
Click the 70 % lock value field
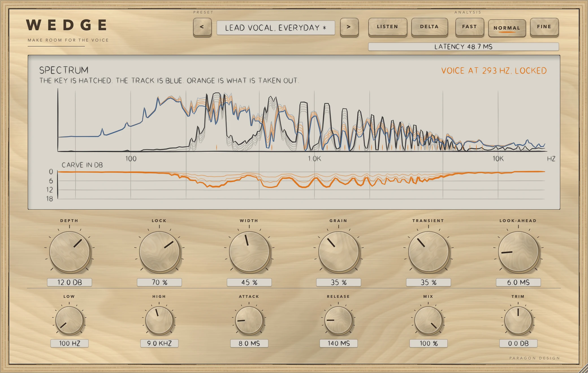[x=159, y=282]
